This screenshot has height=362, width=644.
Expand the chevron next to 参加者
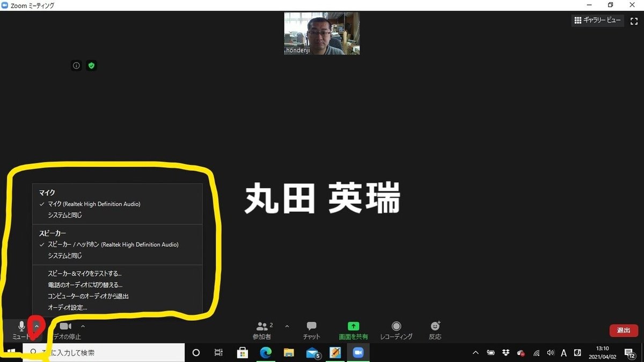point(287,326)
